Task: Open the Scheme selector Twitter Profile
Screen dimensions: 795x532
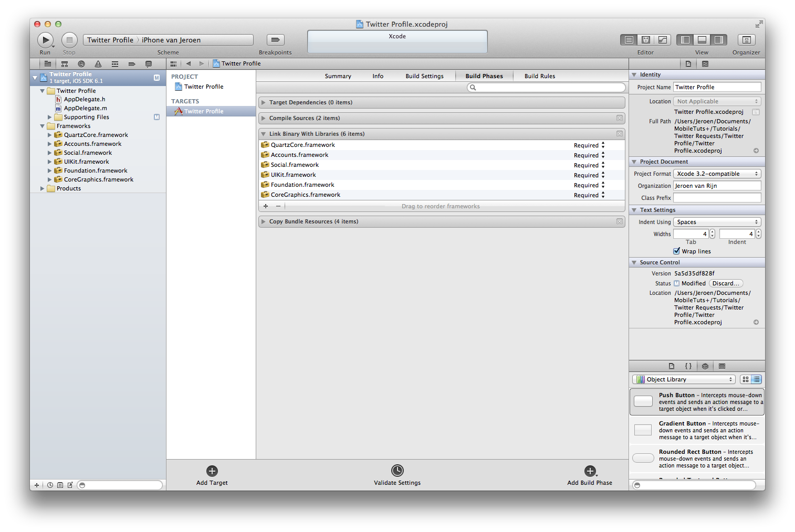Action: [110, 40]
